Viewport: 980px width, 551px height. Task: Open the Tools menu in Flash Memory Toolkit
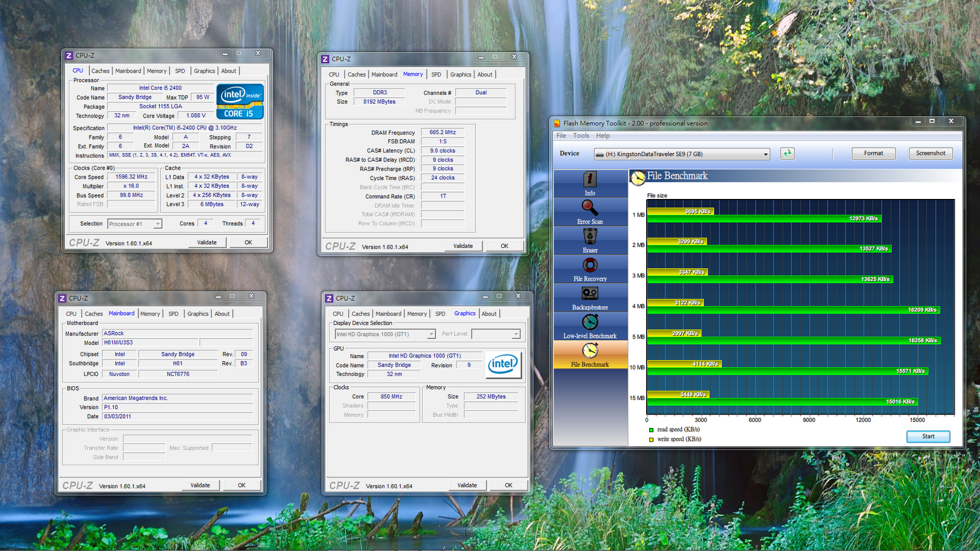[581, 136]
